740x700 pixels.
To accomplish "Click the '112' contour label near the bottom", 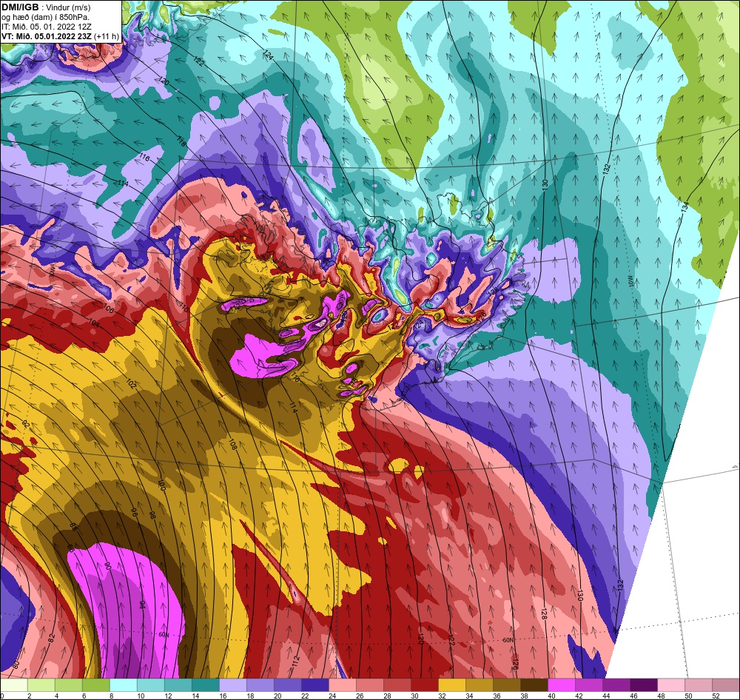I will (x=296, y=662).
